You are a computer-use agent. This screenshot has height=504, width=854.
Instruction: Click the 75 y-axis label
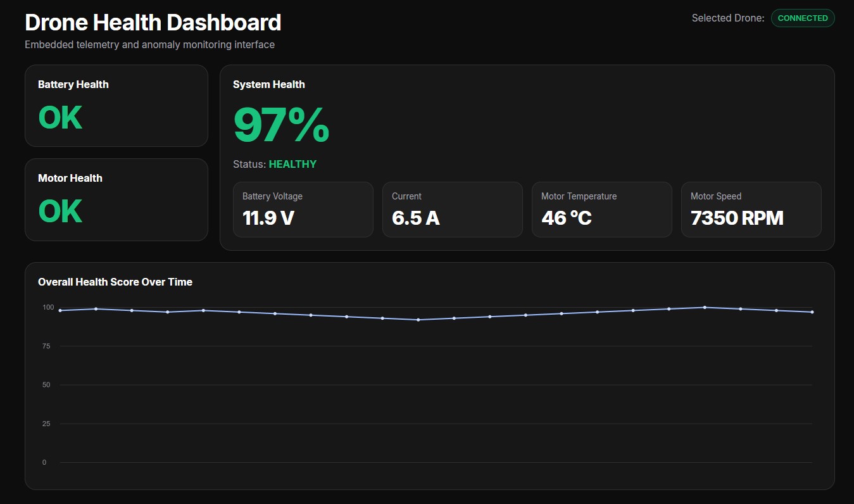coord(46,346)
